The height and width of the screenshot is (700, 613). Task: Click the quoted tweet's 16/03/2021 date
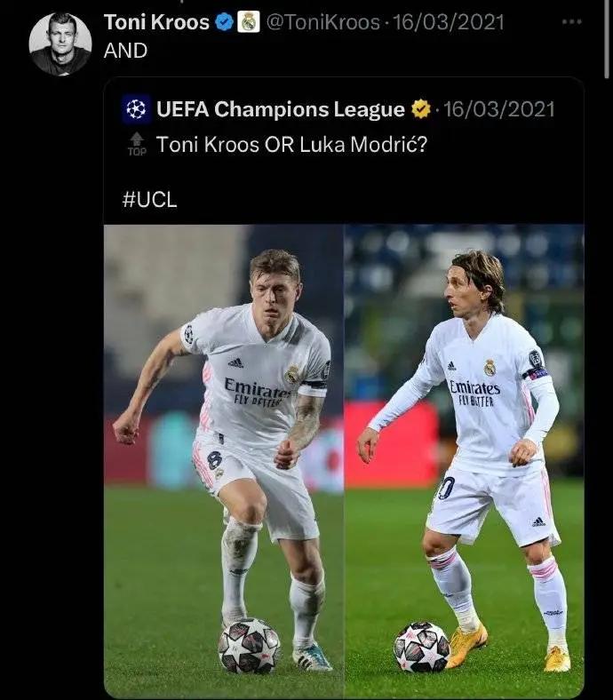pos(499,109)
